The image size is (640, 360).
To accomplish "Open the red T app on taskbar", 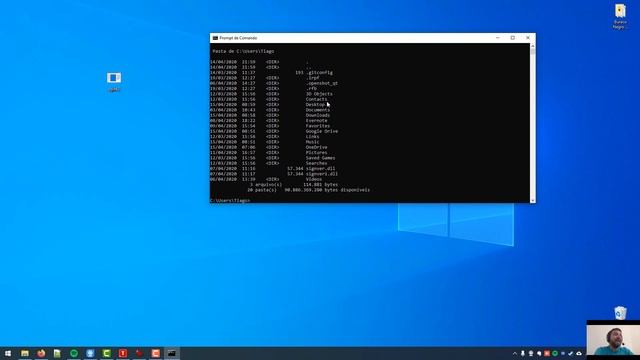I will tap(123, 353).
